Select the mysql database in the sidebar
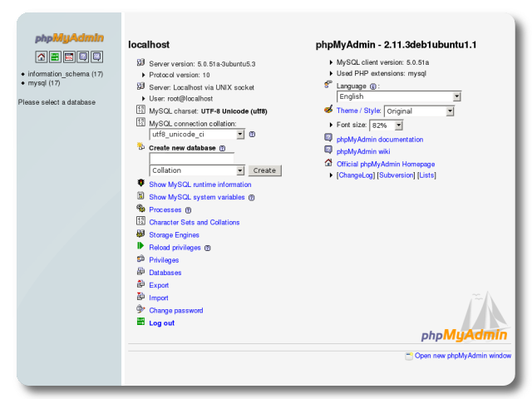Image resolution: width=532 pixels, height=399 pixels. click(44, 83)
